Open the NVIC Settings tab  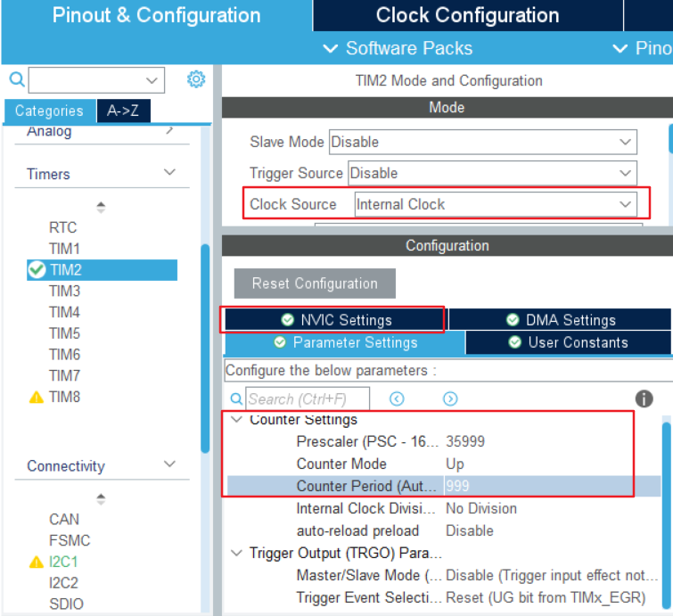click(336, 320)
